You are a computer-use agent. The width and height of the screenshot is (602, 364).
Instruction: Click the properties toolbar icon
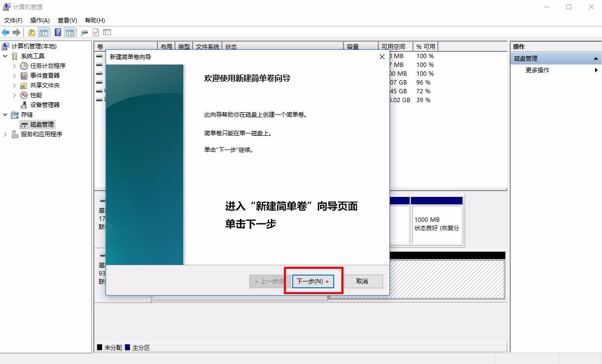[x=96, y=32]
